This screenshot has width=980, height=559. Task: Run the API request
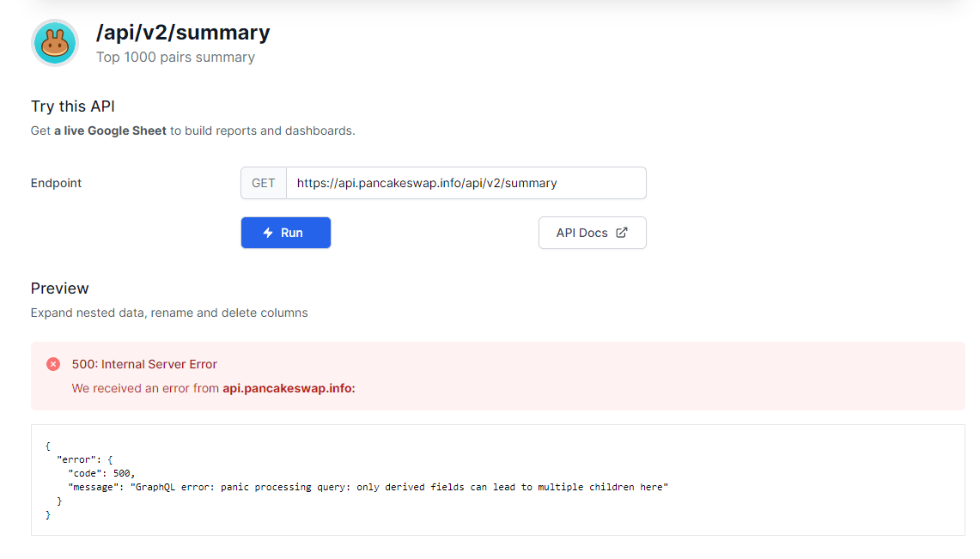(286, 233)
